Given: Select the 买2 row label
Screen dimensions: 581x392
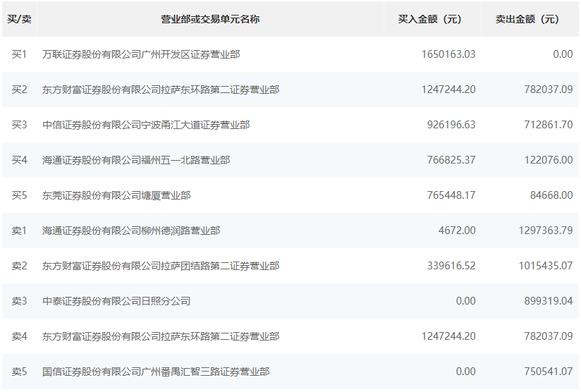Looking at the screenshot, I should [x=19, y=90].
